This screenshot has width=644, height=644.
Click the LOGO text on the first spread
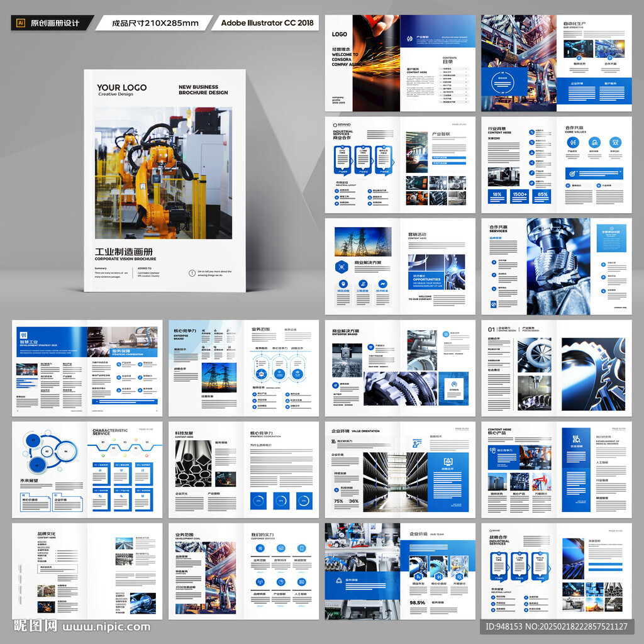(339, 34)
